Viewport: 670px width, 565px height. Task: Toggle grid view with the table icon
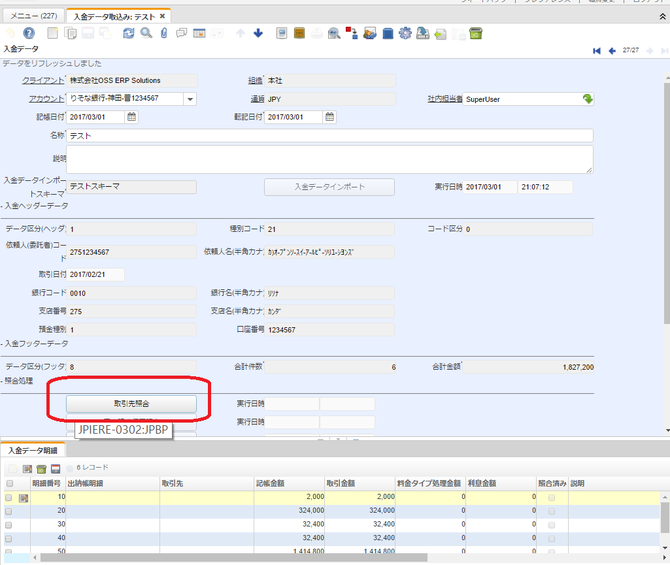199,33
